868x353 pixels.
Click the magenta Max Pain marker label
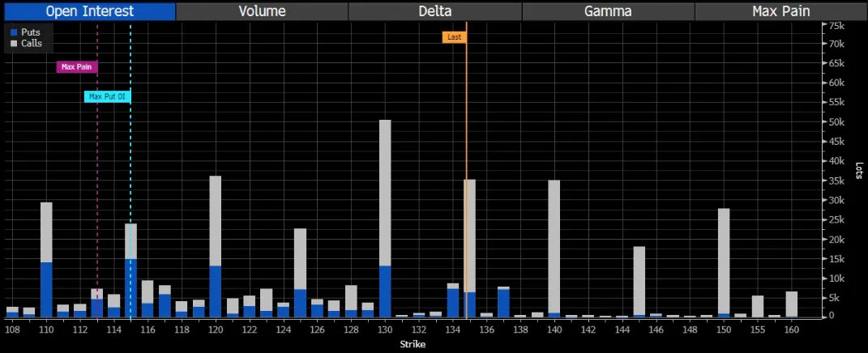pos(77,67)
